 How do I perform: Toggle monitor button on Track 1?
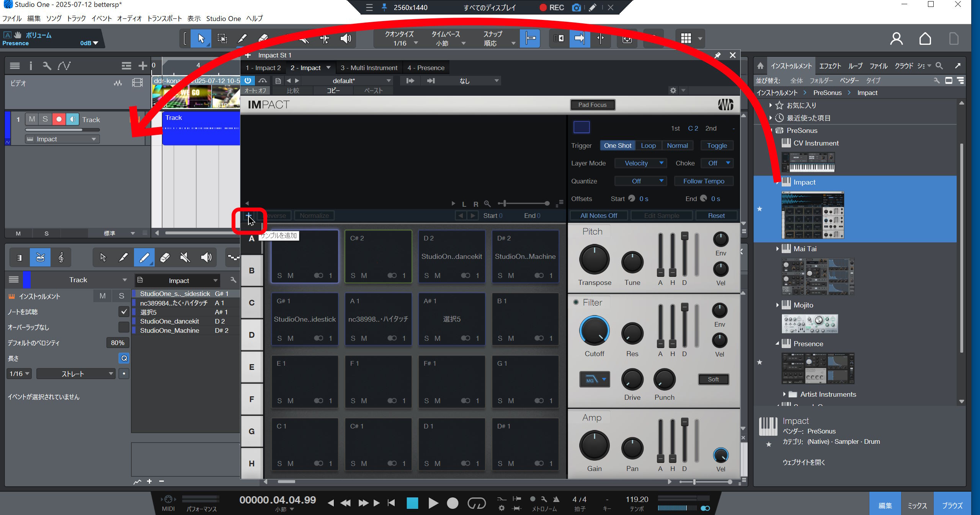tap(72, 119)
